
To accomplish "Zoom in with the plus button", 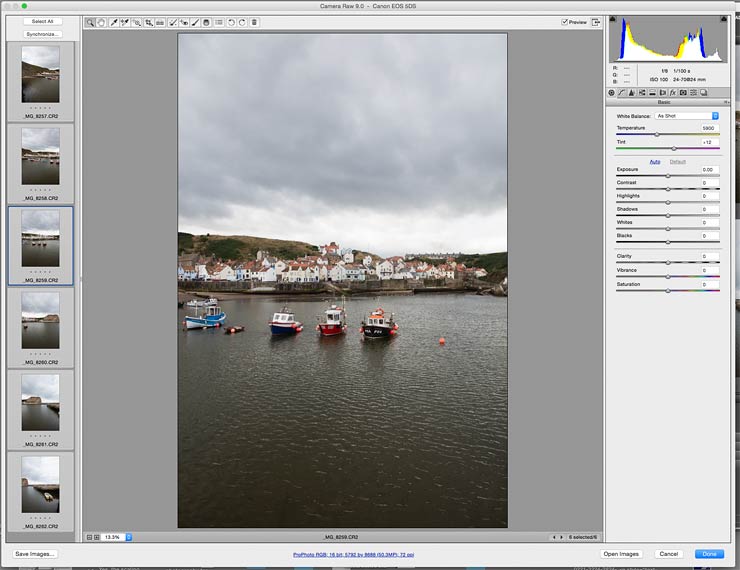I will click(97, 537).
